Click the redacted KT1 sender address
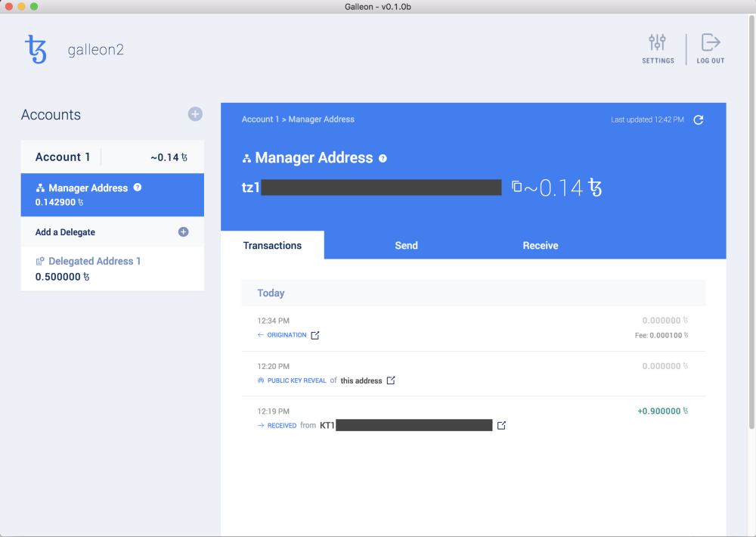 click(406, 425)
